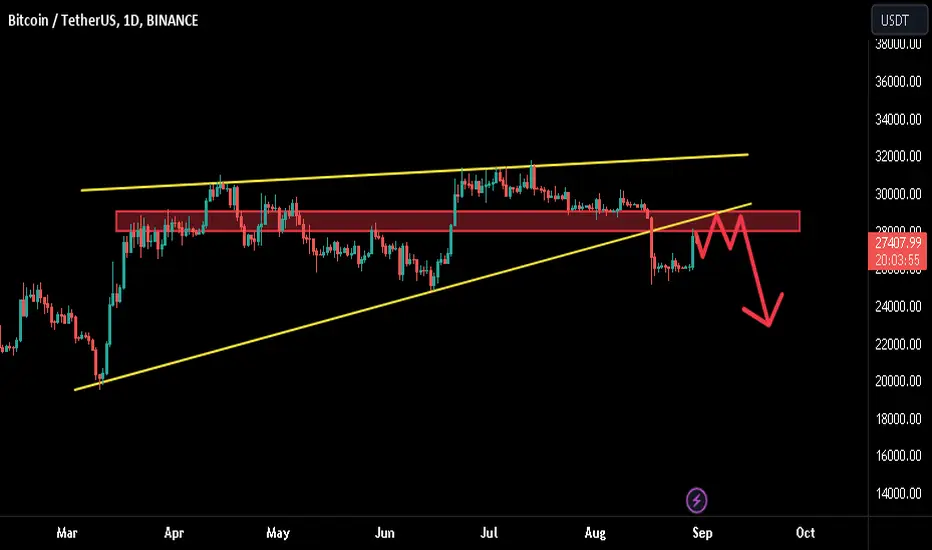Click the 32000.00 price axis label
The image size is (932, 550).
pyautogui.click(x=898, y=156)
